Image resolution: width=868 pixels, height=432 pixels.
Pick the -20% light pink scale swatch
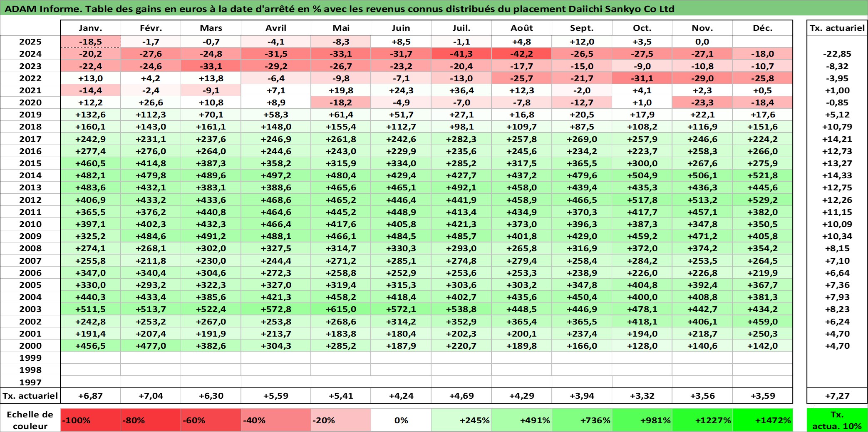point(341,420)
